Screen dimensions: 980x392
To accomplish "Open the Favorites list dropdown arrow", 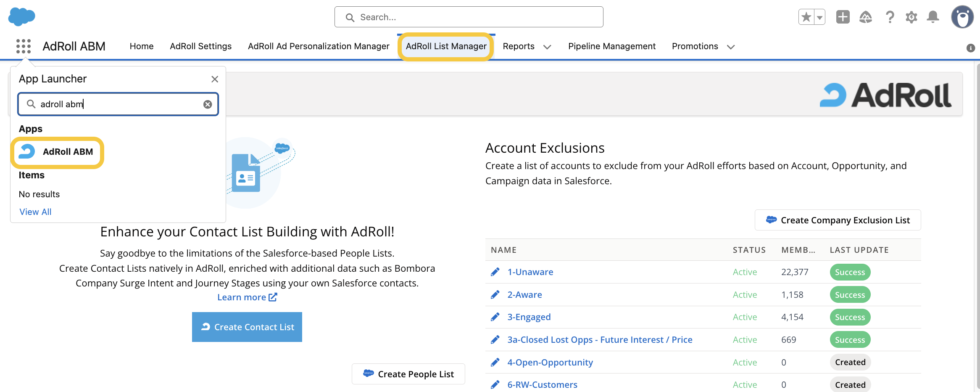I will (819, 17).
